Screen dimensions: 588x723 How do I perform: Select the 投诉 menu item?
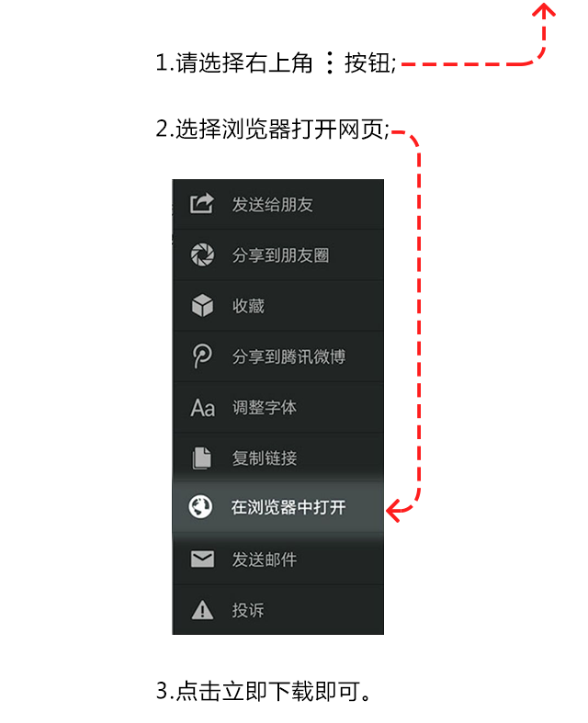pos(278,610)
